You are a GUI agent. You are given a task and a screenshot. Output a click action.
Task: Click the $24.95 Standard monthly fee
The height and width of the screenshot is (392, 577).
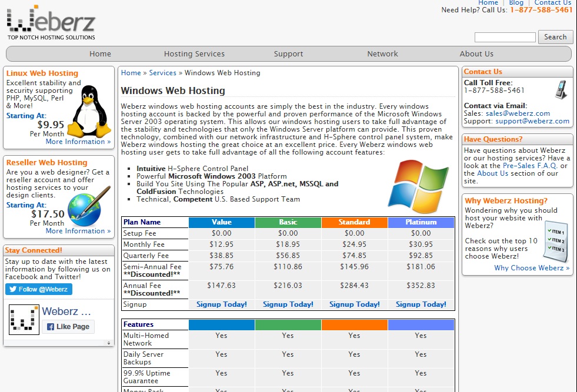click(354, 244)
